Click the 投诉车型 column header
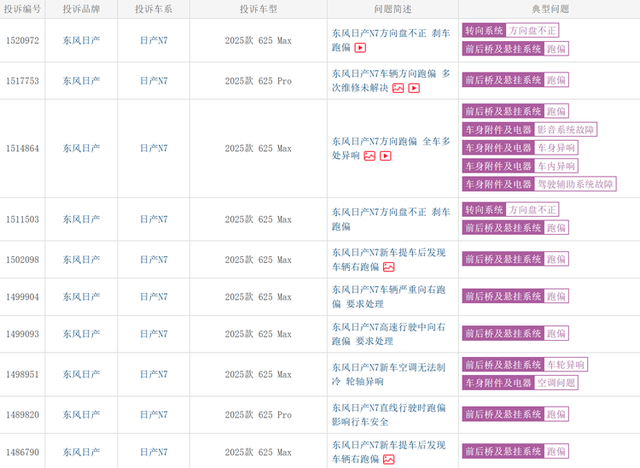The height and width of the screenshot is (468, 640). pos(258,8)
